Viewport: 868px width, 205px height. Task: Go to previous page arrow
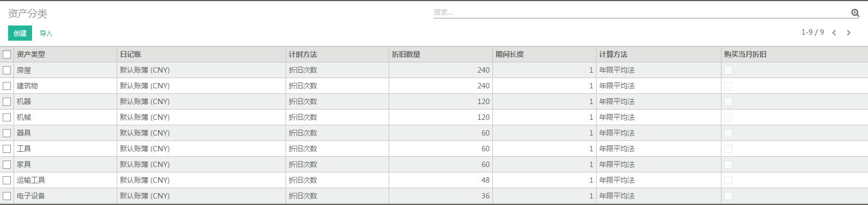click(x=834, y=33)
